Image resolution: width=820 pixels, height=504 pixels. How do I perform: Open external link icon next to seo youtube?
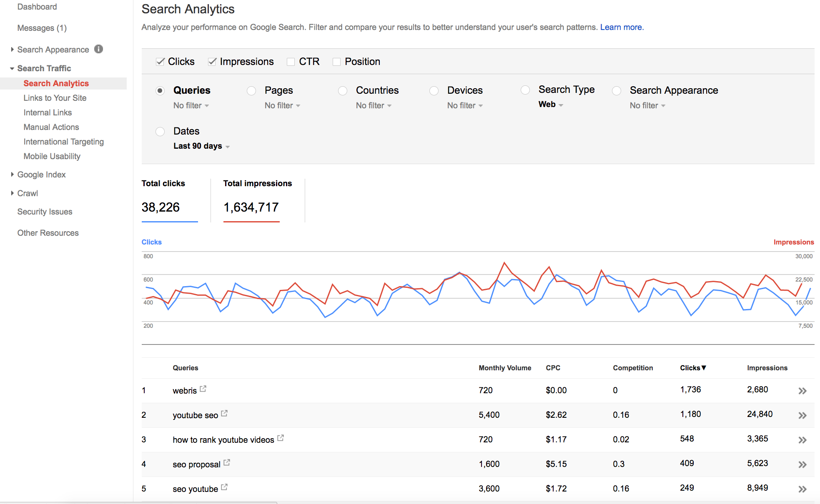(224, 487)
